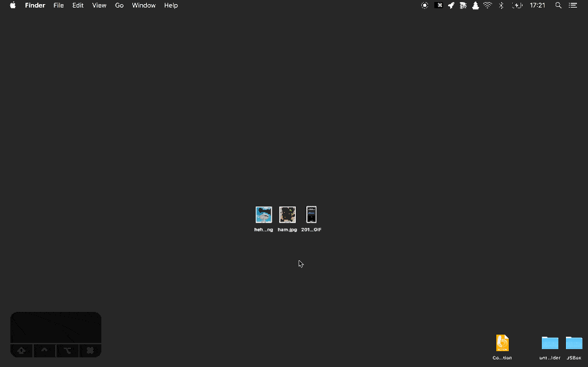Expand the Window menu
This screenshot has width=588, height=367.
143,6
